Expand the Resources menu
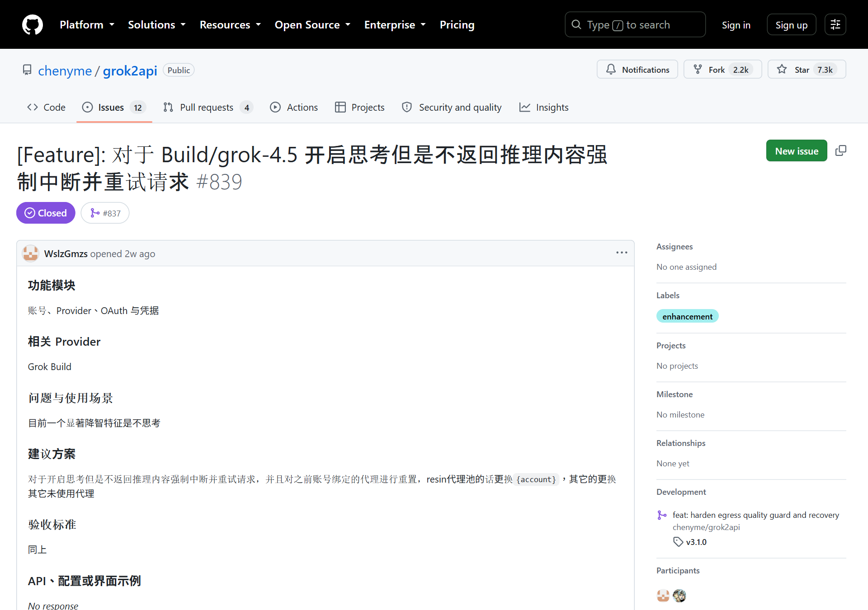 click(x=230, y=25)
